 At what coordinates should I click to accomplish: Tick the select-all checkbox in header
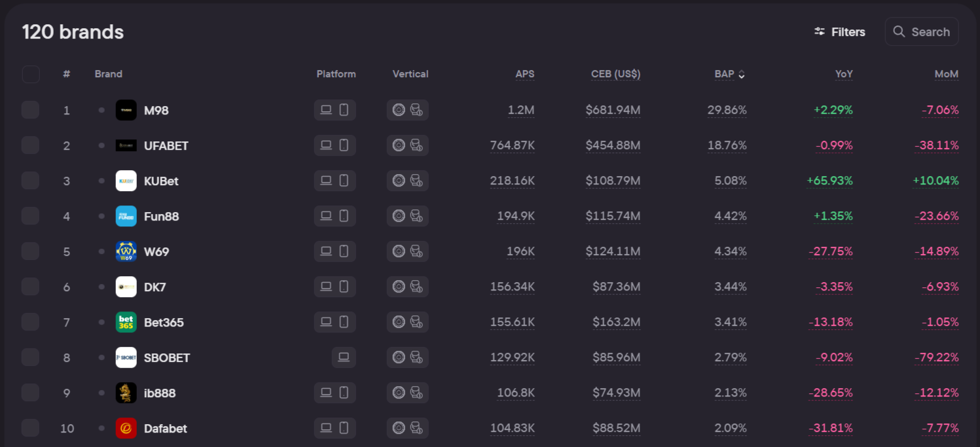31,74
